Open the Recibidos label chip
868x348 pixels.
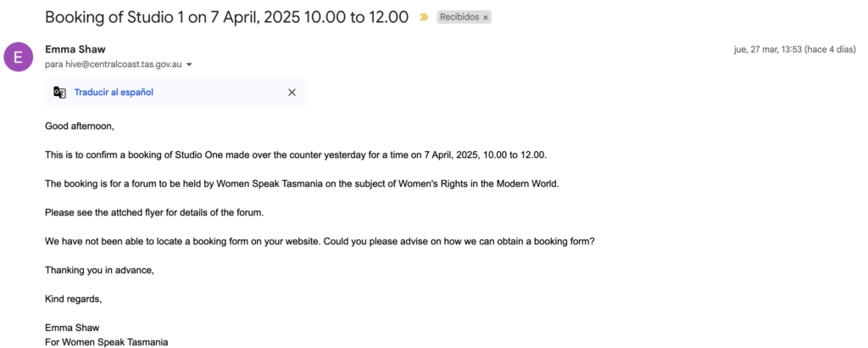[459, 18]
